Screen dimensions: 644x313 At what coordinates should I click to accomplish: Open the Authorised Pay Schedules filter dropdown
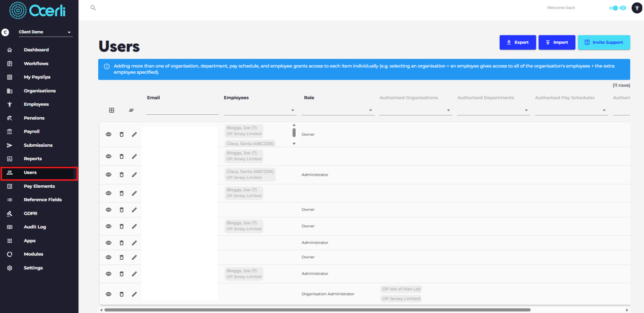pos(571,110)
